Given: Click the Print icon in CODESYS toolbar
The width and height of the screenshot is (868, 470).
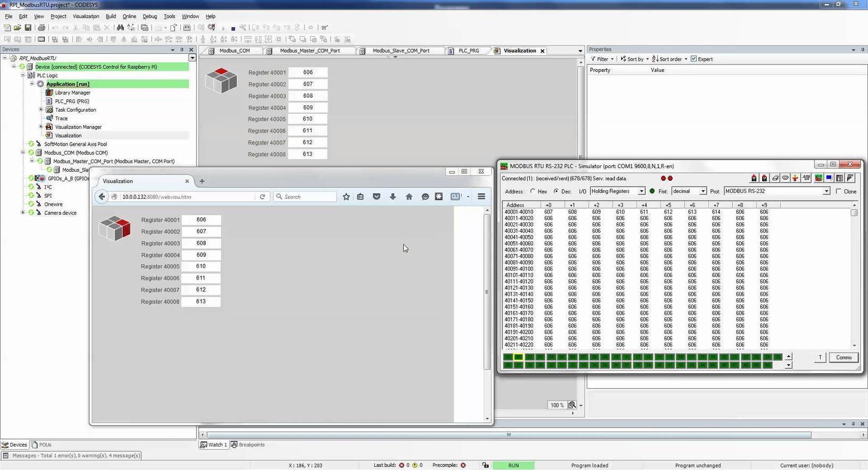Looking at the screenshot, I should click(41, 28).
